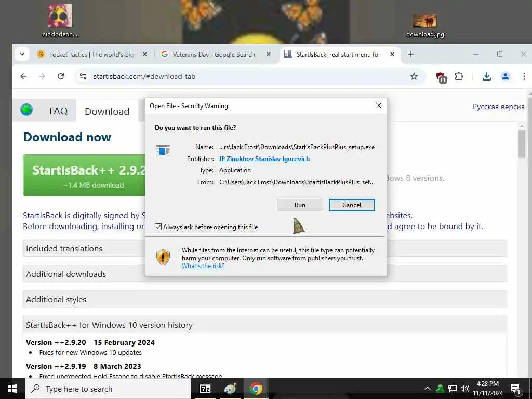
Task: View site information icon in address bar
Action: (83, 76)
